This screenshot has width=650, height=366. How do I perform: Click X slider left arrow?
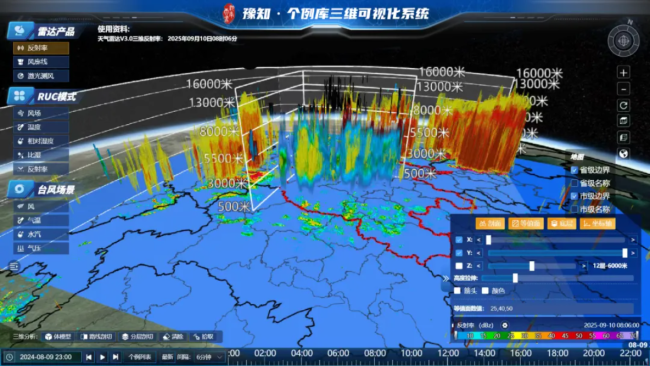(x=479, y=240)
